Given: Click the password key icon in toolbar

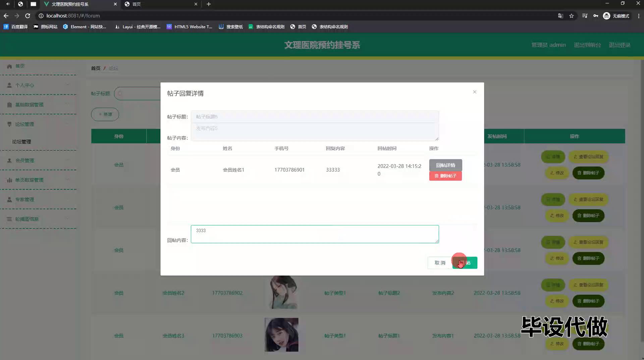Looking at the screenshot, I should (x=595, y=16).
